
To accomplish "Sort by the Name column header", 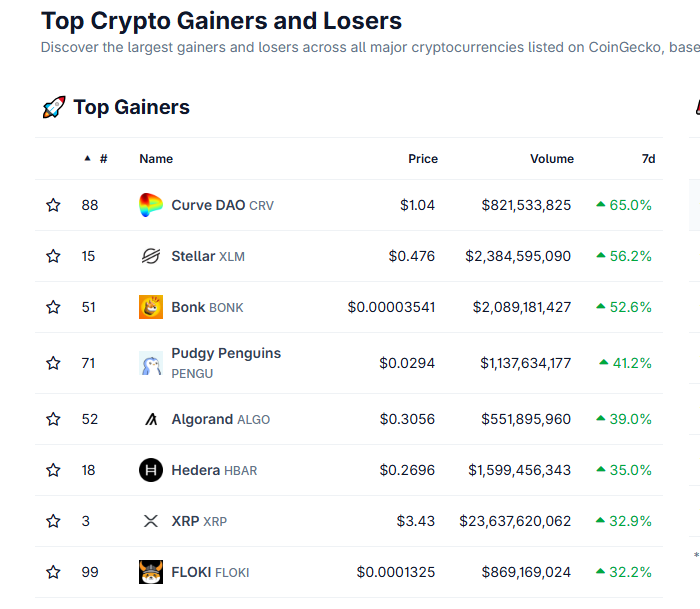I will (x=156, y=158).
